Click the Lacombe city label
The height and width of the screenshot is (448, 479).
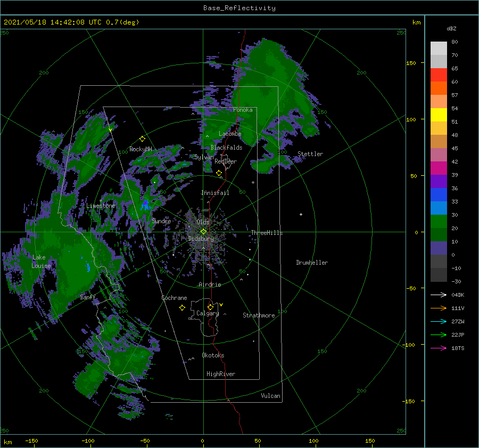[230, 134]
